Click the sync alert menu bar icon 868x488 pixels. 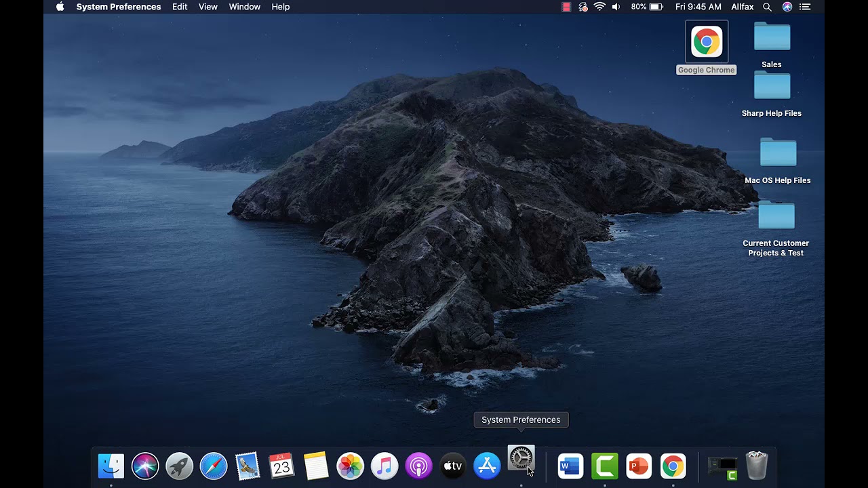[583, 7]
